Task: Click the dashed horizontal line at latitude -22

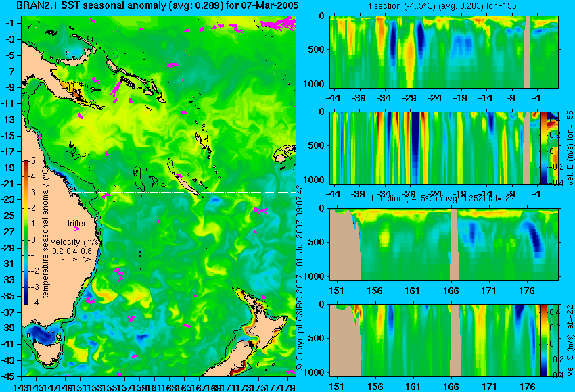Action: 183,192
